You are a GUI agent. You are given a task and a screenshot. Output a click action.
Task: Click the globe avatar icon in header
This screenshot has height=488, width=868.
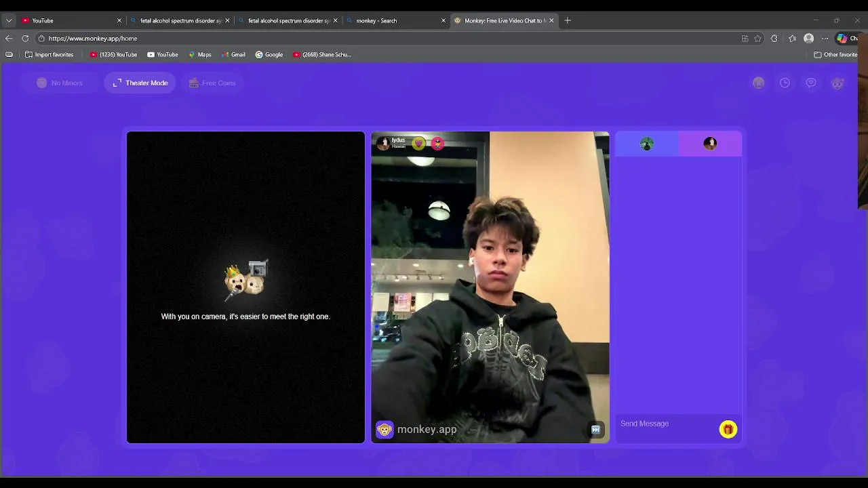758,83
